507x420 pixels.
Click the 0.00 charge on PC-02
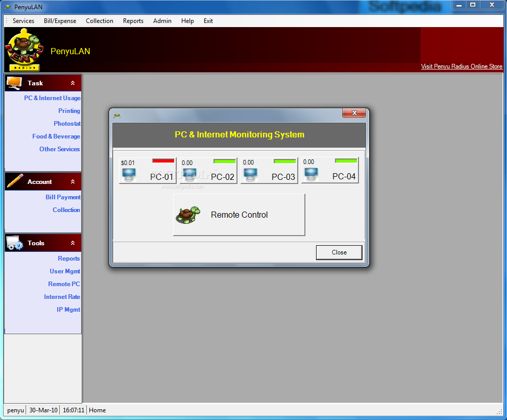pos(187,163)
